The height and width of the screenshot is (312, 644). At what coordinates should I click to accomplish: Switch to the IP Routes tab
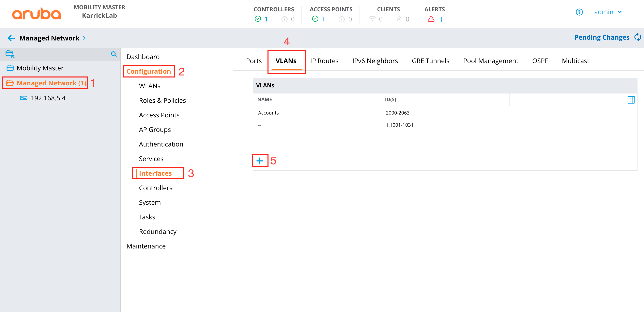pos(324,61)
